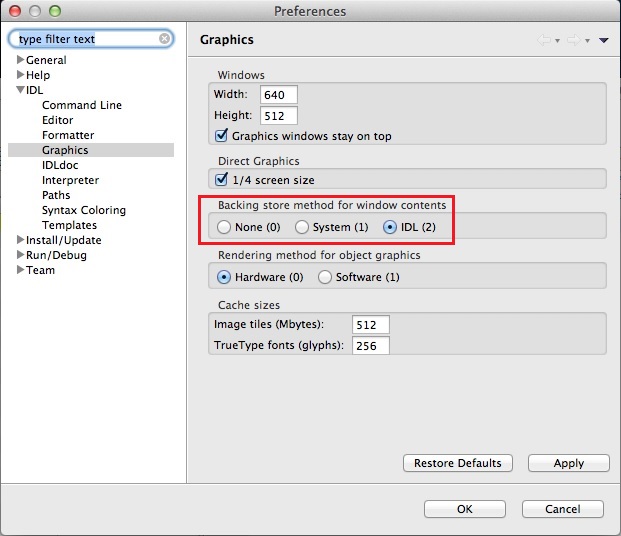Open the back history dropdown arrow

coord(557,40)
